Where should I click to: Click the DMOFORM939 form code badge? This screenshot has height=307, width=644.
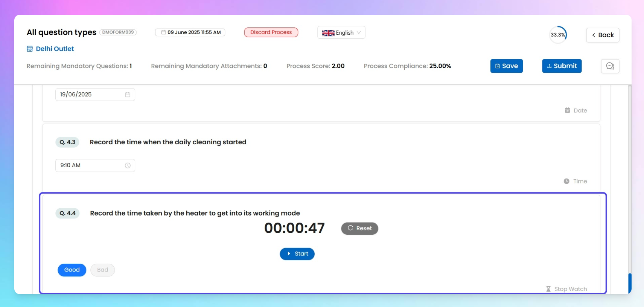tap(118, 32)
